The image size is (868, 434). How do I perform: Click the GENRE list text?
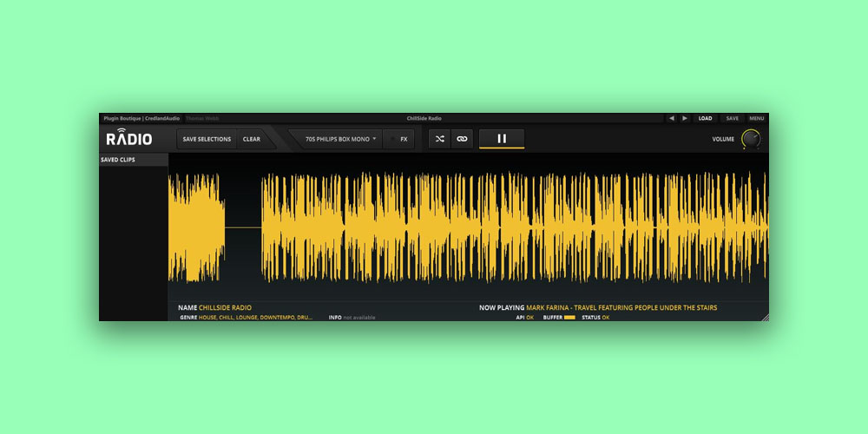[256, 318]
